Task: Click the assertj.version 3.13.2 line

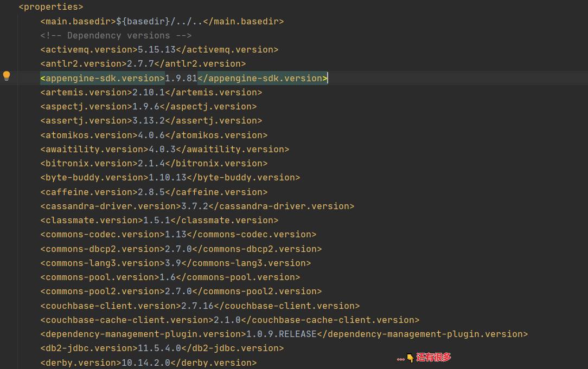Action: pyautogui.click(x=151, y=121)
